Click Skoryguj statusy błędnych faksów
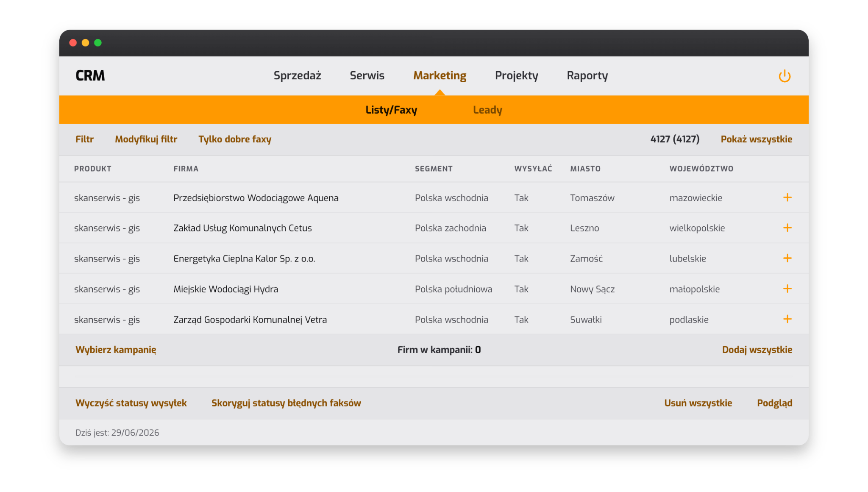Screen dimensions: 868x492 pyautogui.click(x=286, y=403)
